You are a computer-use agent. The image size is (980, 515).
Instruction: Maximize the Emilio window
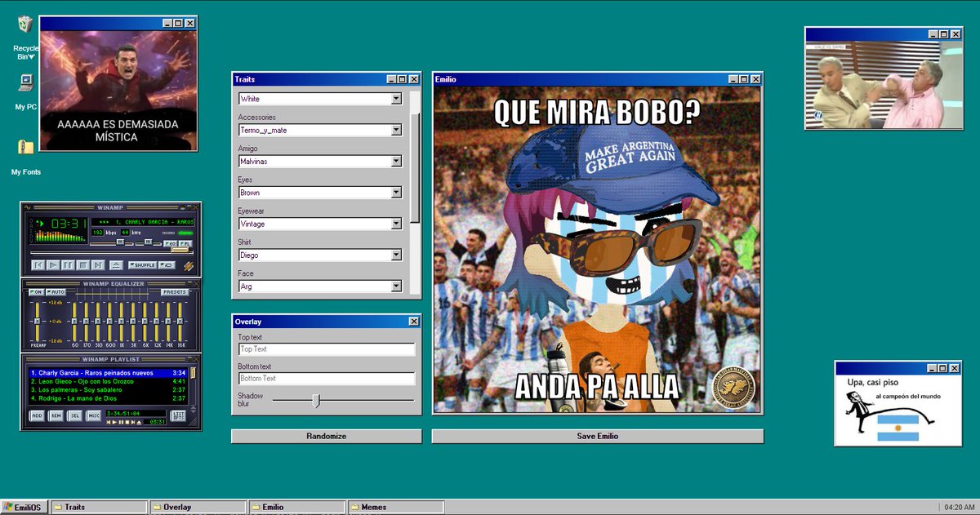[745, 79]
